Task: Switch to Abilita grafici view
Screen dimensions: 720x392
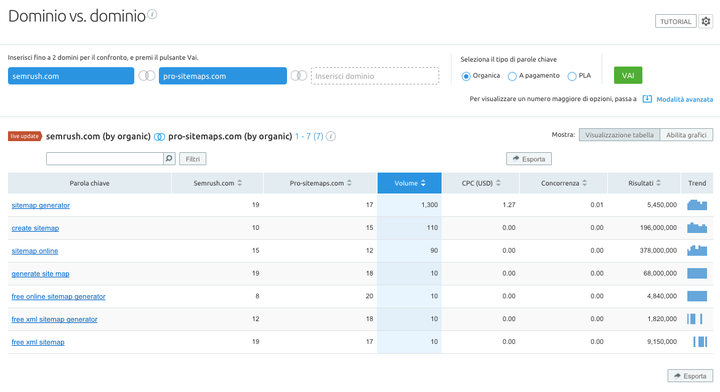Action: pos(686,135)
